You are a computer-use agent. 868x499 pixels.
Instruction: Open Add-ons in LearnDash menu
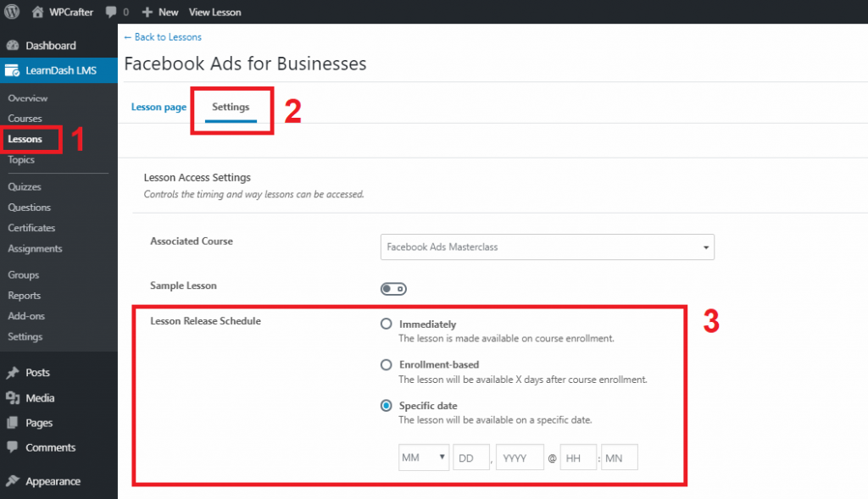[26, 316]
